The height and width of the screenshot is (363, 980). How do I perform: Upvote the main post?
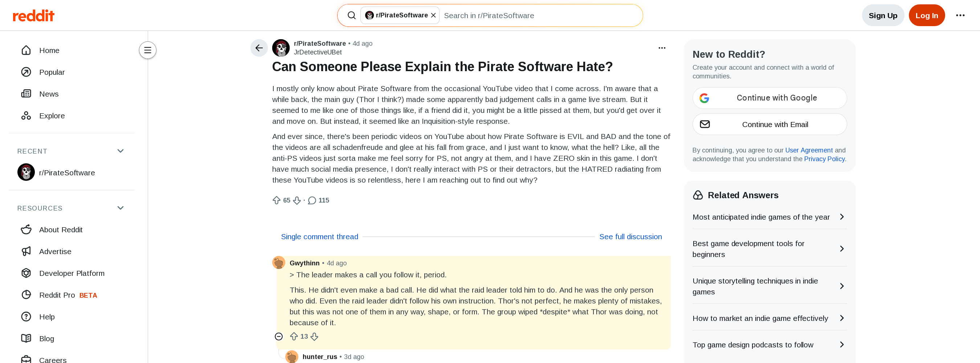[277, 200]
